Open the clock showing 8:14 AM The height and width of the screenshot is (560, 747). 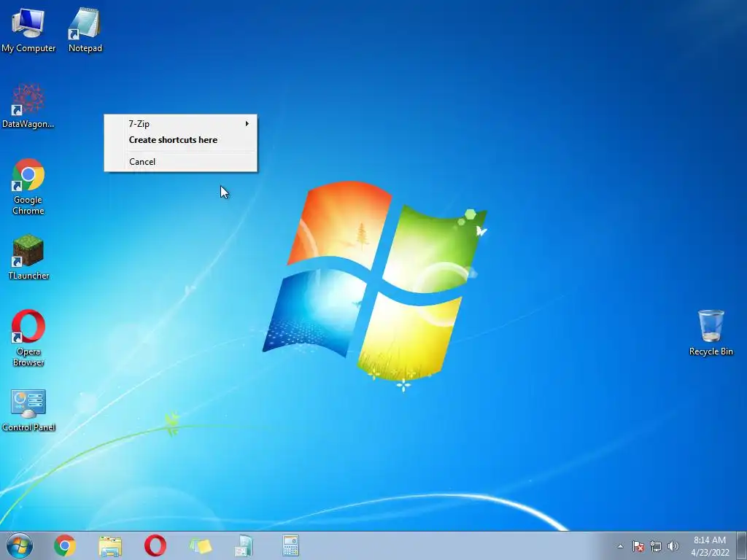[x=710, y=546]
